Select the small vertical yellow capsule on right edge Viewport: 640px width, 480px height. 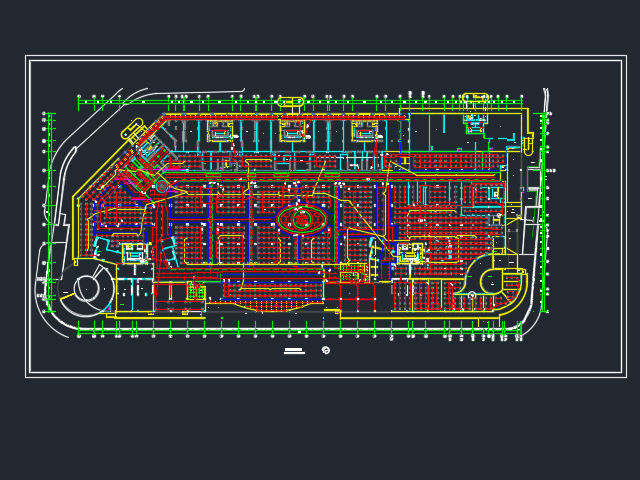[527, 147]
